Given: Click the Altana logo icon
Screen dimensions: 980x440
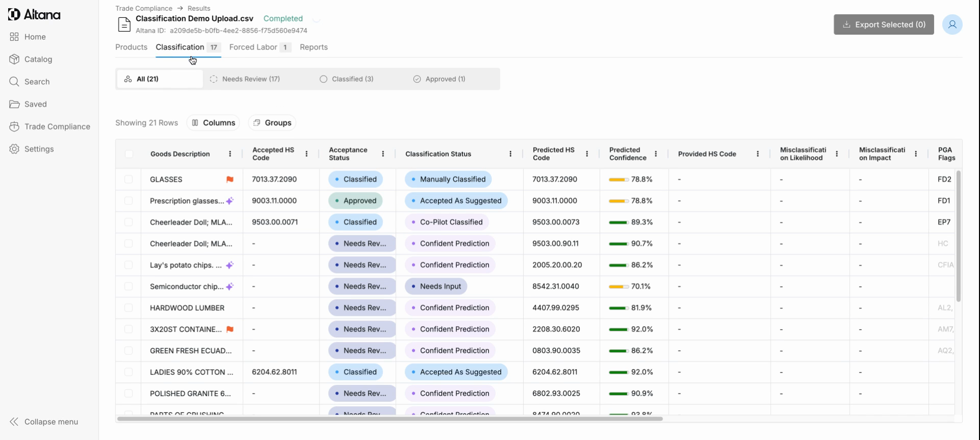Looking at the screenshot, I should pyautogui.click(x=14, y=15).
